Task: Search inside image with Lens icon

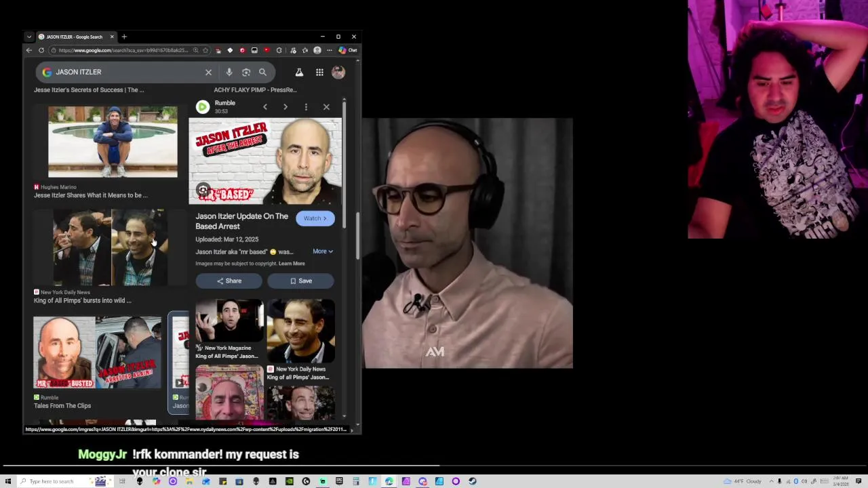Action: pos(203,190)
